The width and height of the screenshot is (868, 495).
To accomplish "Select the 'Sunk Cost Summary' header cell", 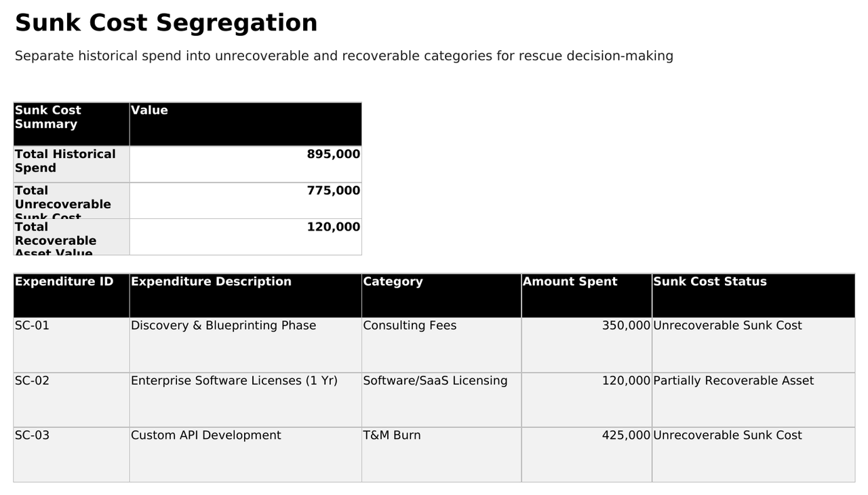I will [71, 124].
